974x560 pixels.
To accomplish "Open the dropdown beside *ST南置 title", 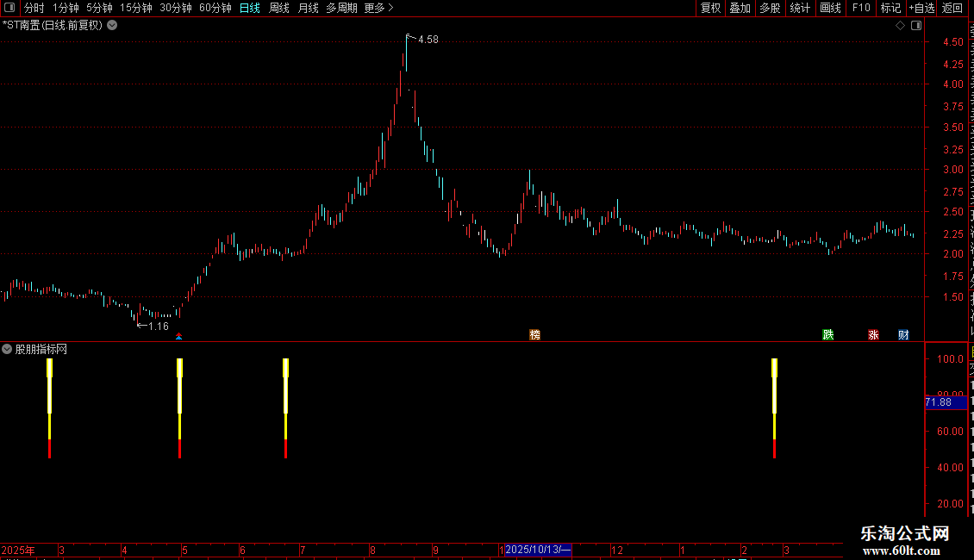I will click(112, 26).
